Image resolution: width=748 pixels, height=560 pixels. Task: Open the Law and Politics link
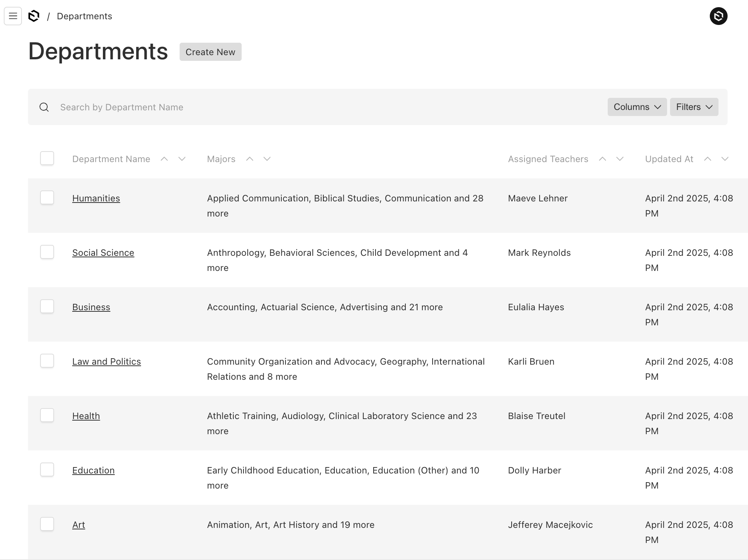click(107, 362)
